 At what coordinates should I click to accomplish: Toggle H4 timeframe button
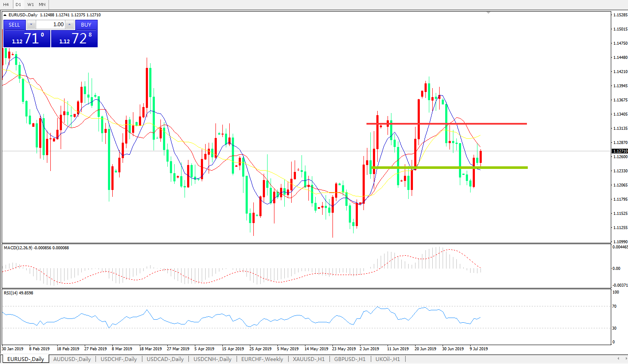(x=6, y=4)
